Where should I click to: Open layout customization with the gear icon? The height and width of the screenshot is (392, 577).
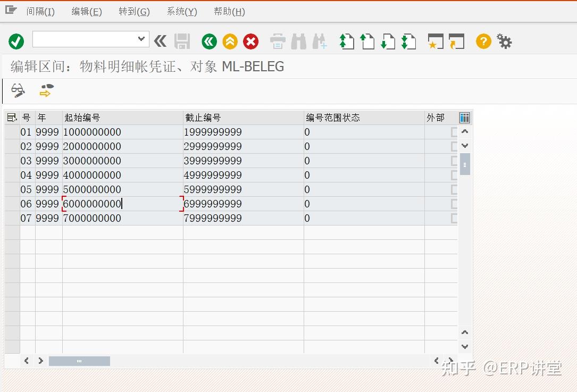point(504,40)
